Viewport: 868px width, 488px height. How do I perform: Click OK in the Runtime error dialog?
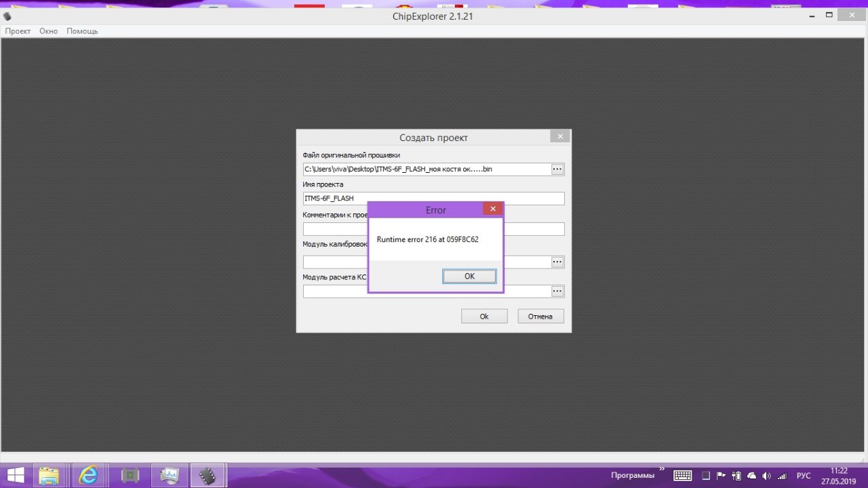coord(469,276)
